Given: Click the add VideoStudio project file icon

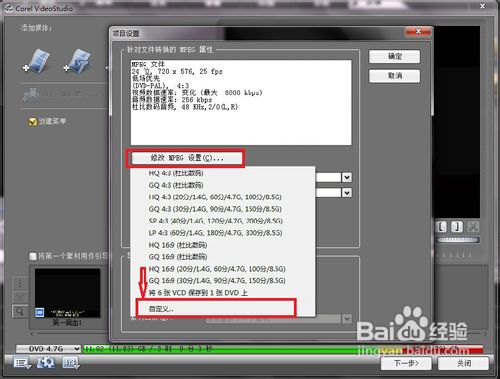Looking at the screenshot, I should [x=77, y=60].
